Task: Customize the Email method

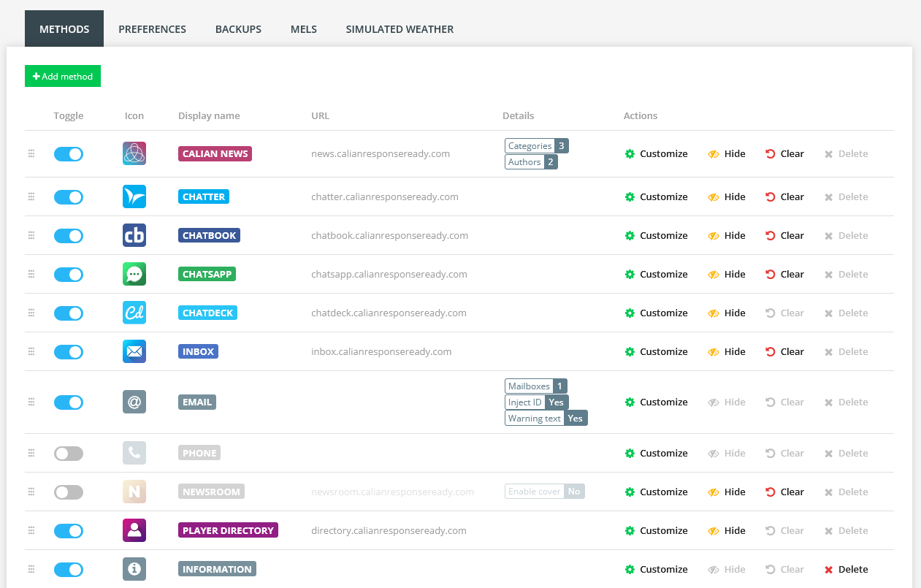Action: click(x=657, y=402)
